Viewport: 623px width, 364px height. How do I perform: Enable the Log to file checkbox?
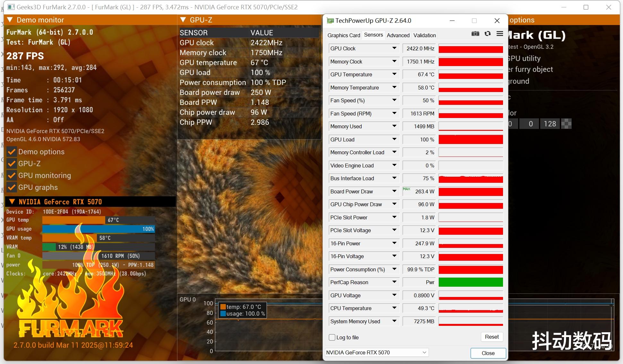(332, 337)
